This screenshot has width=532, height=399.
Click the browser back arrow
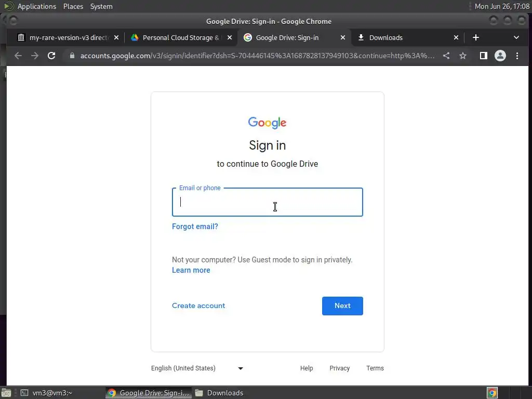point(18,56)
